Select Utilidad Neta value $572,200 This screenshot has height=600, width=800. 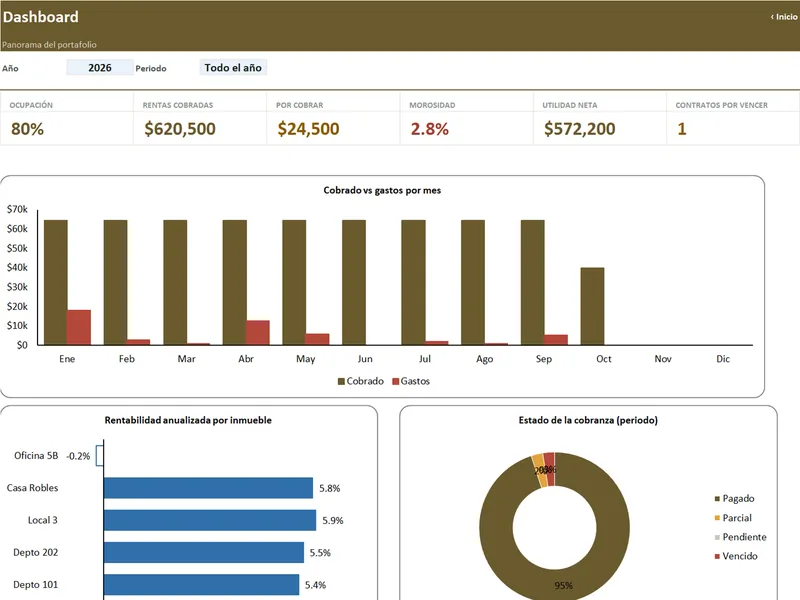point(580,129)
